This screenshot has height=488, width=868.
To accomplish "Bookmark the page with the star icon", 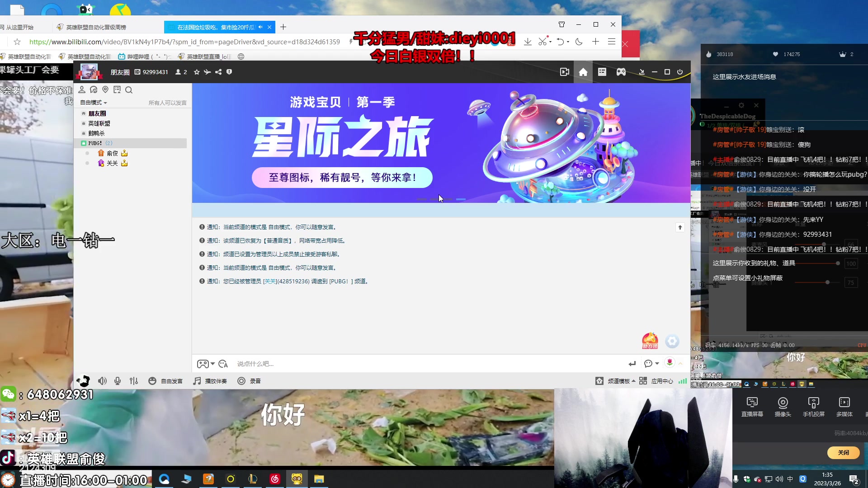I will pyautogui.click(x=17, y=42).
